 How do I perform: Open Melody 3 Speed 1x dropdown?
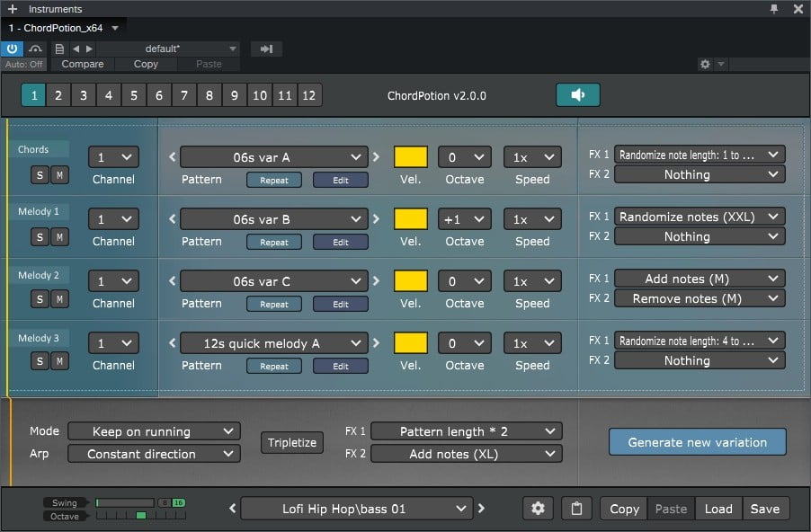(532, 343)
